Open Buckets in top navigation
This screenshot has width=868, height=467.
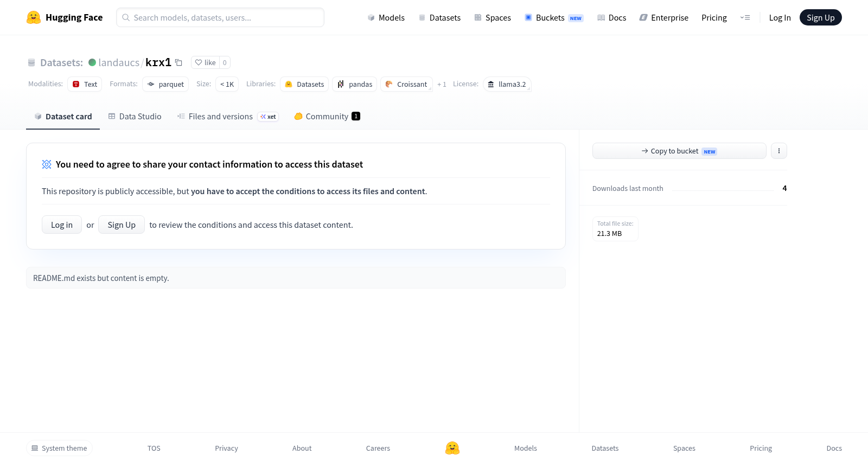[553, 17]
